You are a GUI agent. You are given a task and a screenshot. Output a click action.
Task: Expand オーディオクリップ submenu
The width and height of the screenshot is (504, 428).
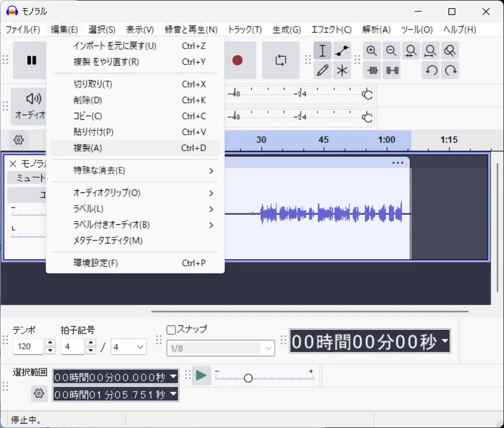(x=135, y=193)
